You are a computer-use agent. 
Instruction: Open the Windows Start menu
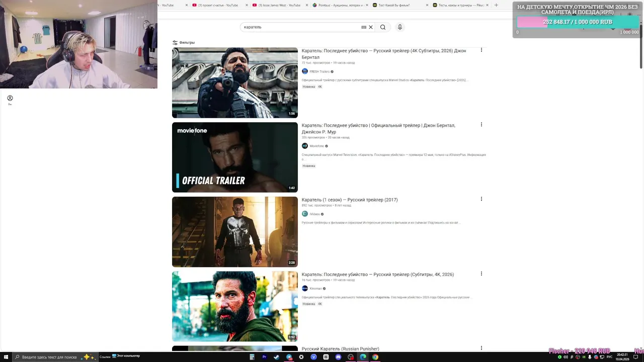[x=6, y=357]
